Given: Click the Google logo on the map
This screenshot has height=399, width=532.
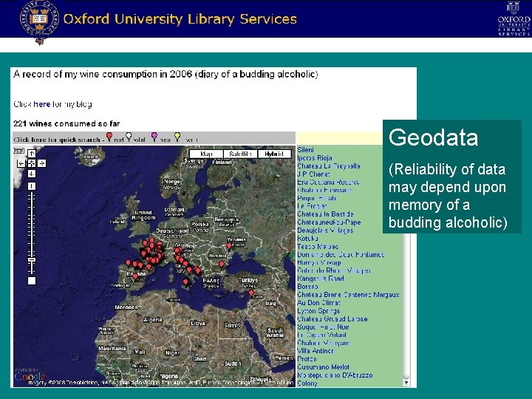Looking at the screenshot, I should 29,377.
